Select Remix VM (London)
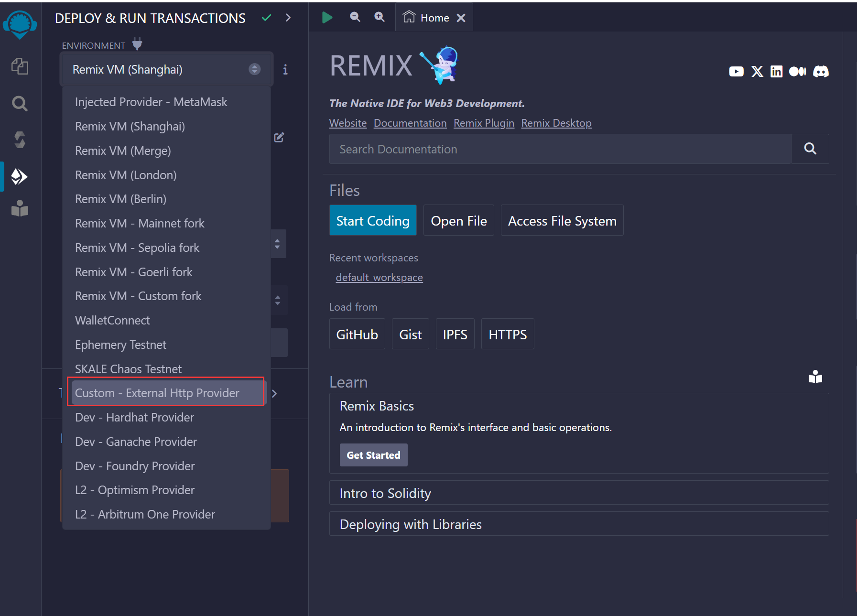The height and width of the screenshot is (616, 857). tap(166, 175)
